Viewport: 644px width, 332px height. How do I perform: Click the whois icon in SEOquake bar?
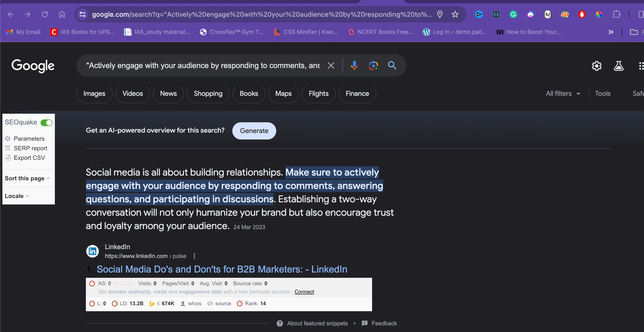tap(183, 303)
